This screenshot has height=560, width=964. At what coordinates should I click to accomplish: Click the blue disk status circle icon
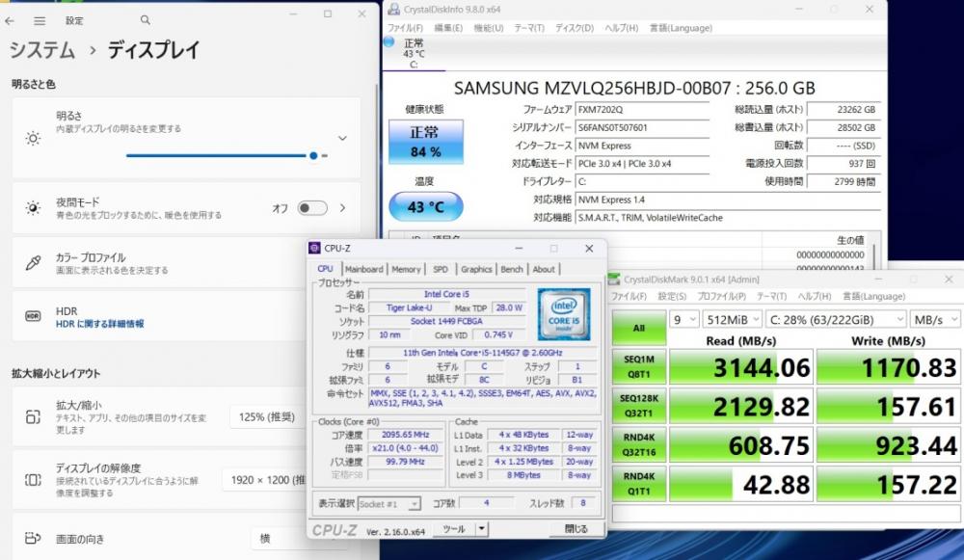pyautogui.click(x=389, y=42)
